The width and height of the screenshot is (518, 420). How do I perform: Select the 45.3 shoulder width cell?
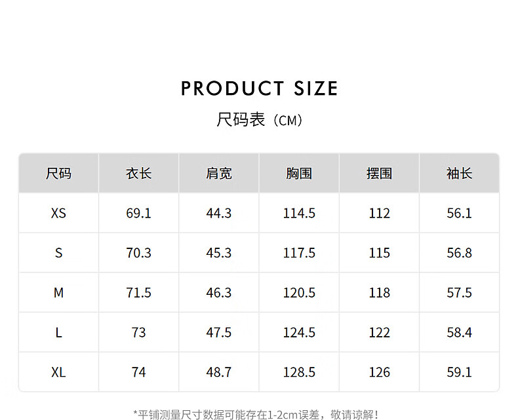pos(219,253)
